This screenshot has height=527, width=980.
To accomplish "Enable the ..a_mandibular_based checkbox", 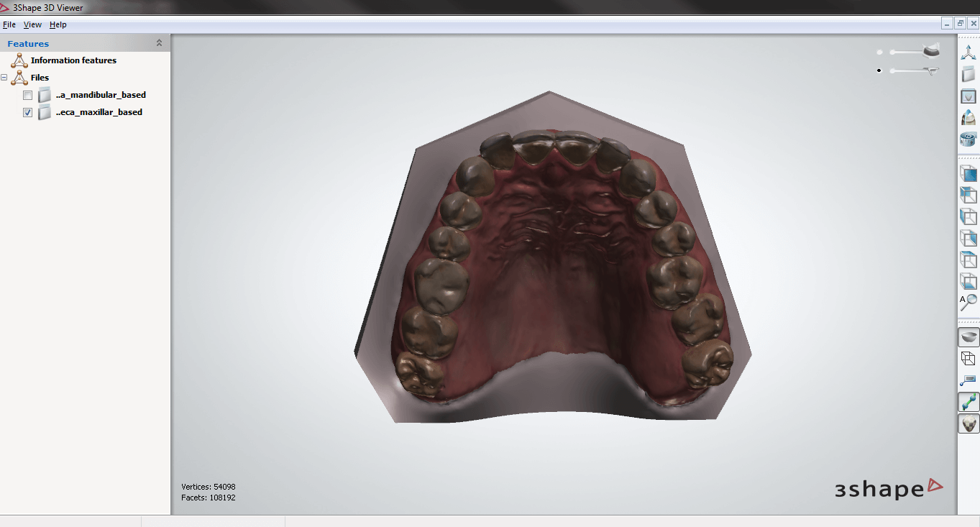I will point(28,96).
